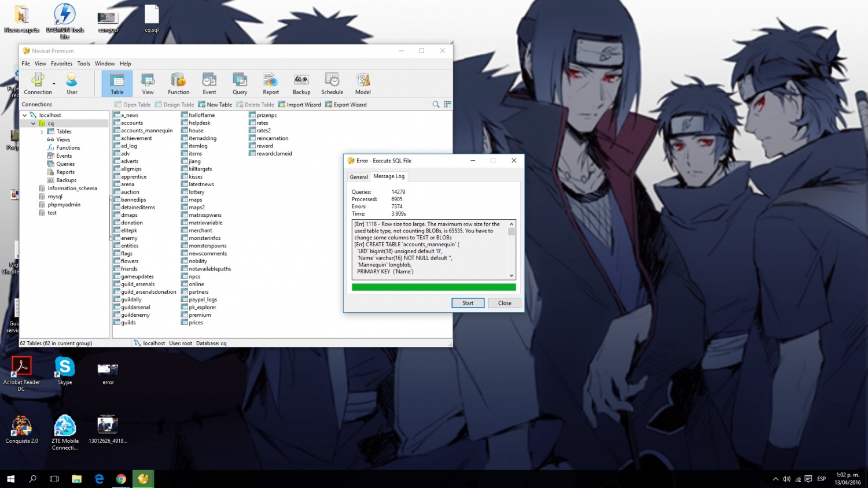Click the Close button in error dialog
Screen dimensions: 868x488
(x=505, y=303)
